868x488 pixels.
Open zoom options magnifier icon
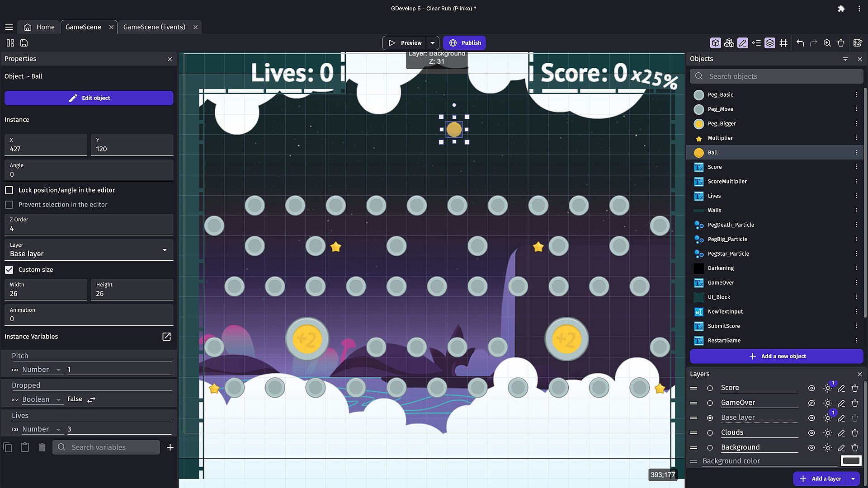pyautogui.click(x=827, y=43)
